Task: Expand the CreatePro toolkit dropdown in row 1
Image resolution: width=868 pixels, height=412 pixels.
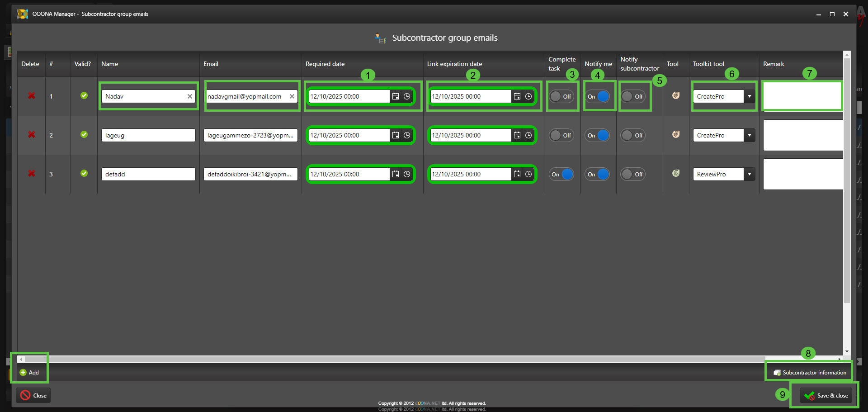Action: [x=749, y=96]
